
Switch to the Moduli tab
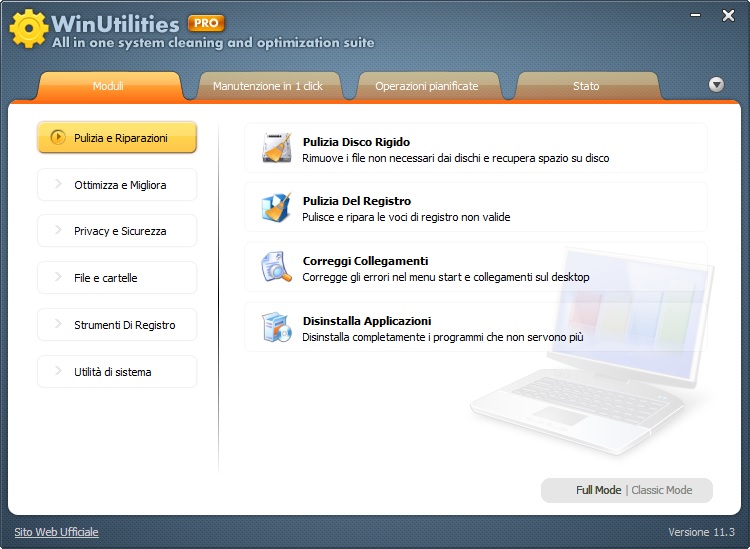coord(109,86)
